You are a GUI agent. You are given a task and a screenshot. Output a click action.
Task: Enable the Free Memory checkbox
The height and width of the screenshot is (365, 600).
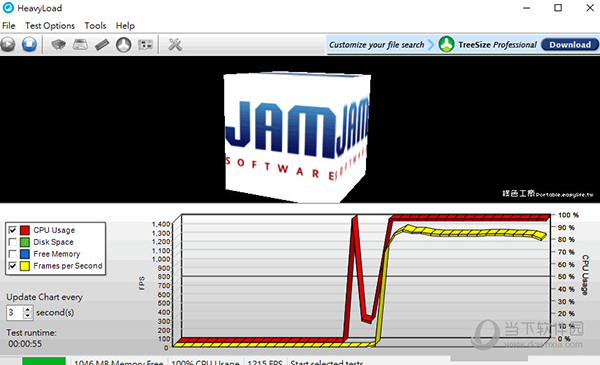13,254
